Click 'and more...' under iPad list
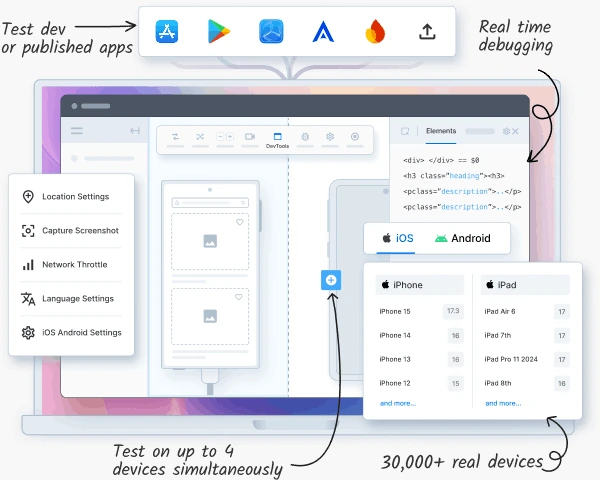The height and width of the screenshot is (480, 600). (x=503, y=403)
